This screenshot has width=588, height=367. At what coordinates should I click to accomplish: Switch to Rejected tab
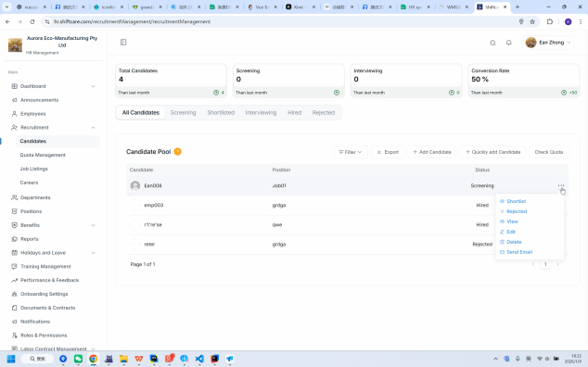point(324,112)
